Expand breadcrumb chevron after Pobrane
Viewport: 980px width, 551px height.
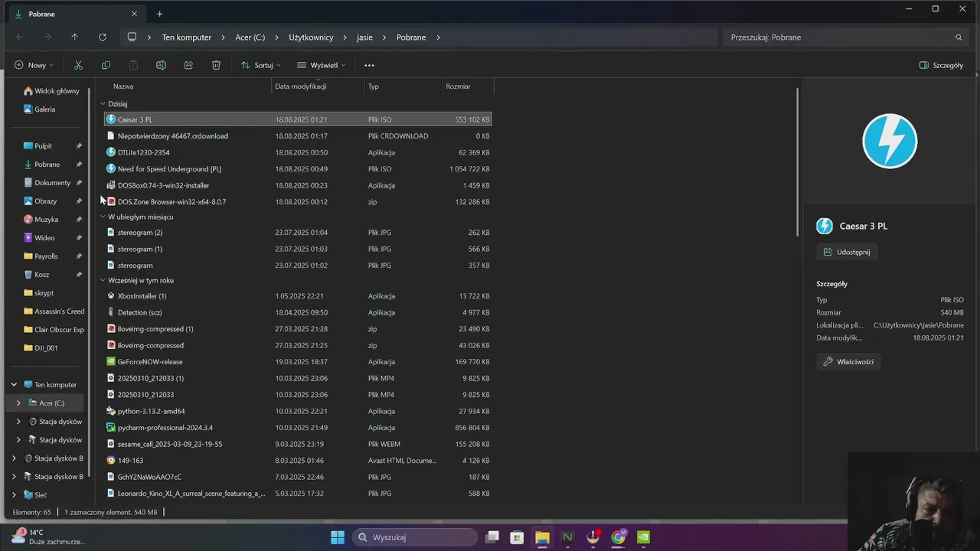[437, 37]
